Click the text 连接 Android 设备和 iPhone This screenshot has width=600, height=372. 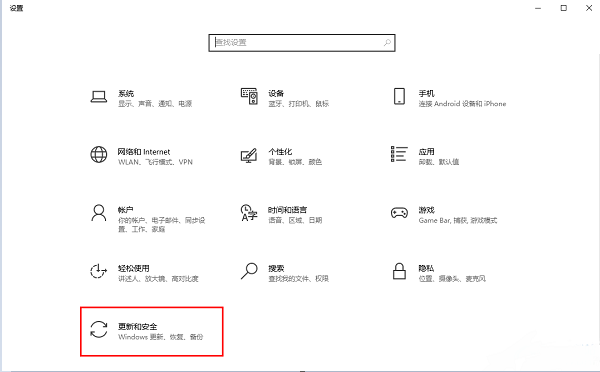(462, 104)
